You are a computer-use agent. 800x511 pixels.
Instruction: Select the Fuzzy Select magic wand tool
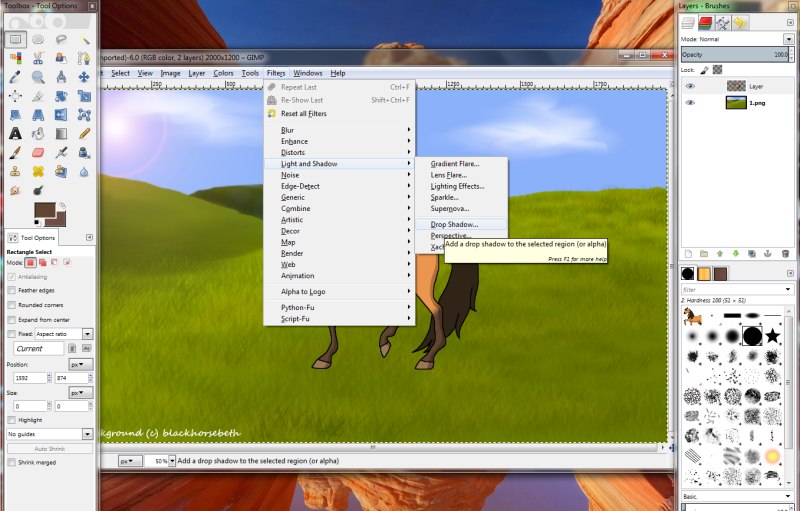pyautogui.click(x=84, y=39)
